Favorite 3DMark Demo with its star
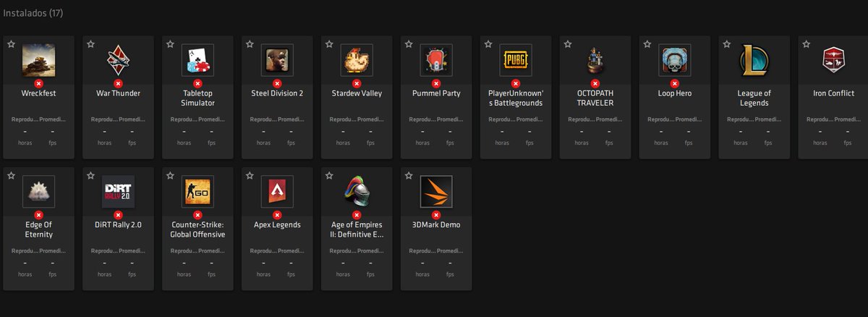The height and width of the screenshot is (317, 868). pos(409,176)
